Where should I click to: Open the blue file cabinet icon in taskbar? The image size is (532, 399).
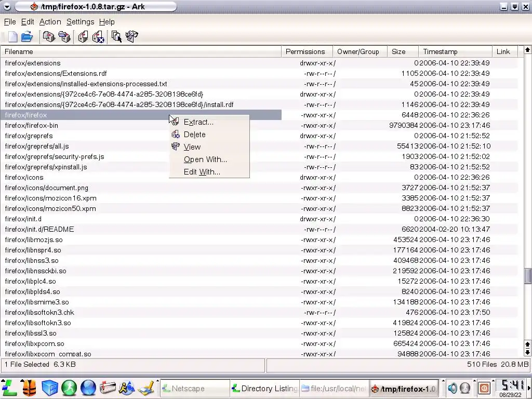pyautogui.click(x=49, y=388)
